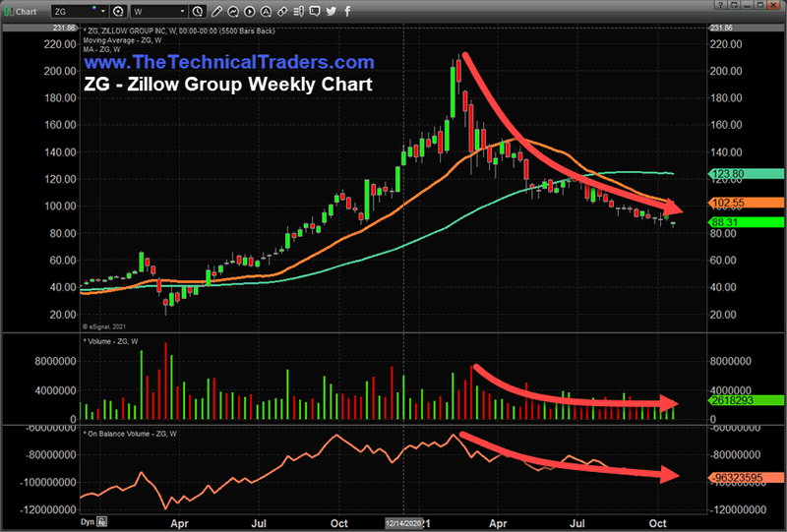787x532 pixels.
Task: Toggle the Dyn scaling button at bottom left
Action: 88,522
